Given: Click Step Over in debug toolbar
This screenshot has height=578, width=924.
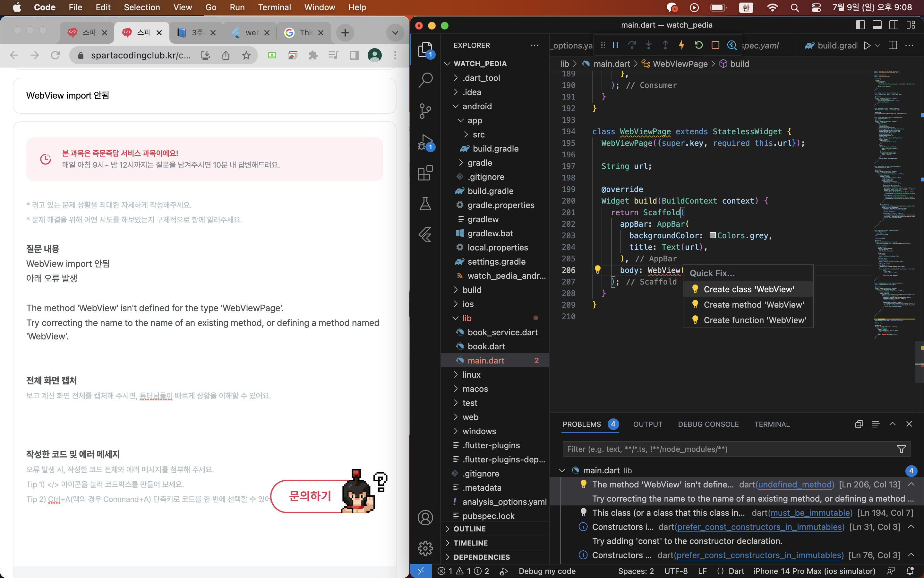Looking at the screenshot, I should [632, 45].
